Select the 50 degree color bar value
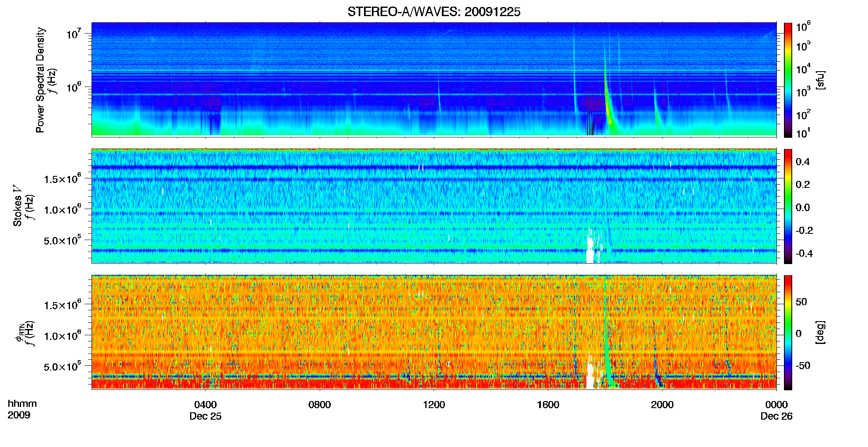The image size is (868, 447). [x=801, y=302]
